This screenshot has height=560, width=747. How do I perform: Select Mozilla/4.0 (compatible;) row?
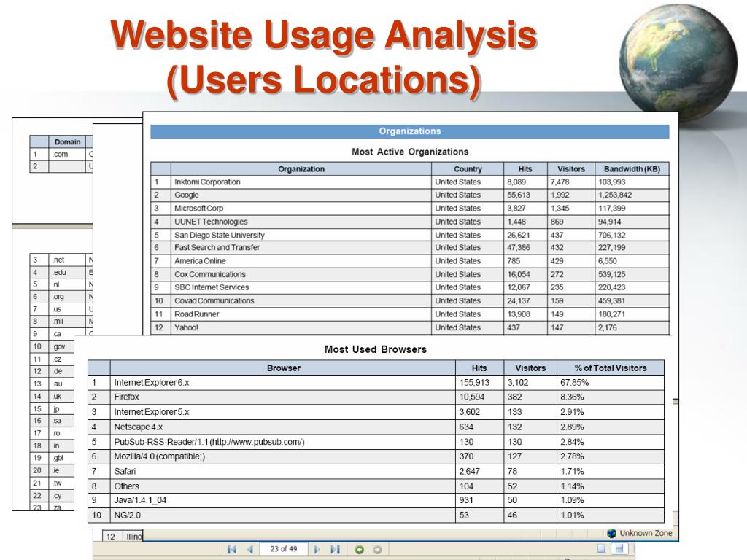376,456
